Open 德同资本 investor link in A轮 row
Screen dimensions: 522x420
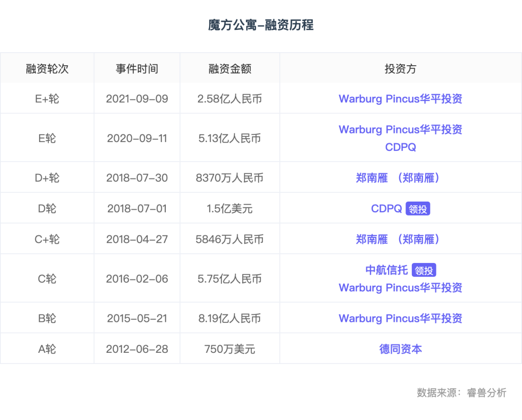[x=400, y=349]
